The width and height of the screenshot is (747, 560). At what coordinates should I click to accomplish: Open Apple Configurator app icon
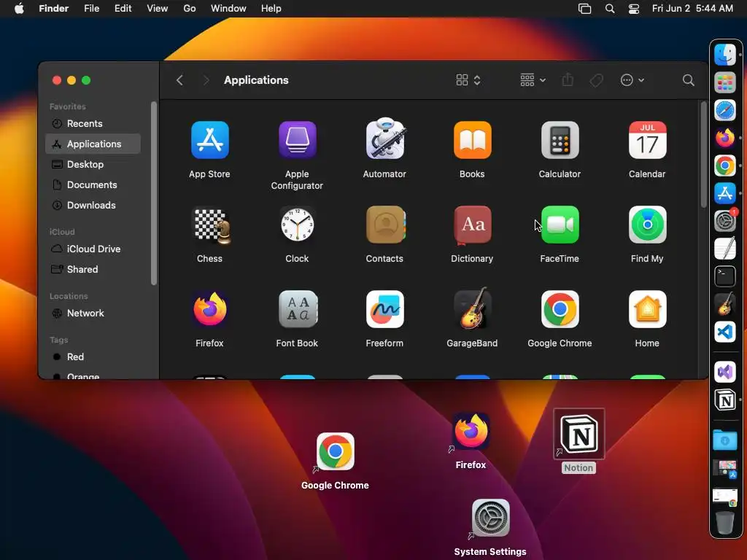[x=298, y=140]
